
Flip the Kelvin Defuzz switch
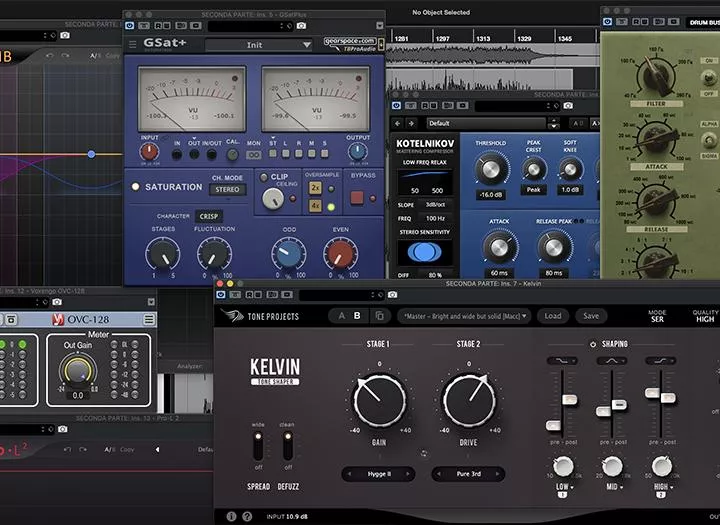click(x=288, y=446)
